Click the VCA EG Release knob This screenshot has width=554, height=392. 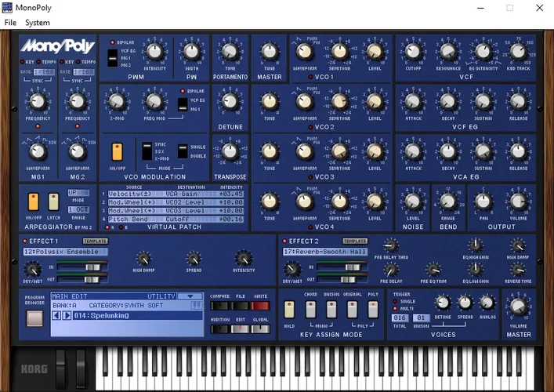(518, 151)
